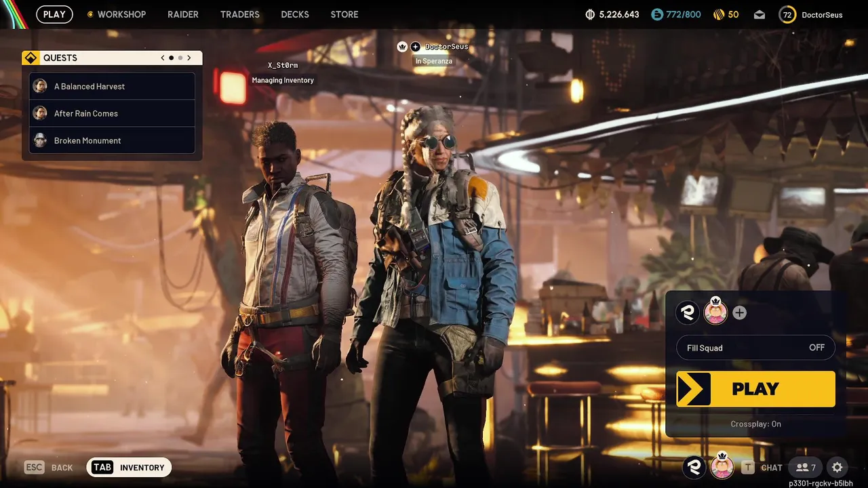Viewport: 868px width, 488px height.
Task: Toggle the Crossplay: On setting
Action: point(755,424)
